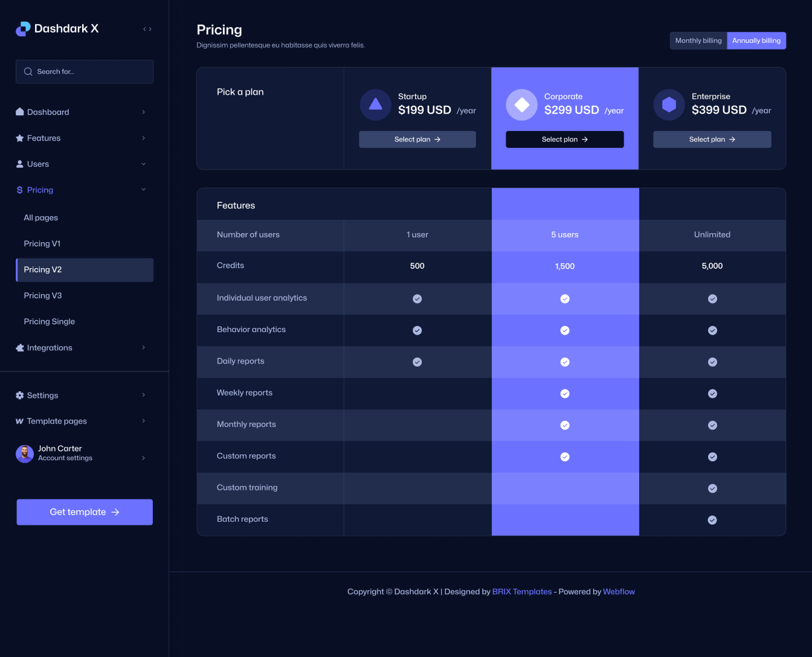Image resolution: width=812 pixels, height=657 pixels.
Task: Click the Daily reports checkmark under Startup
Action: coord(417,362)
